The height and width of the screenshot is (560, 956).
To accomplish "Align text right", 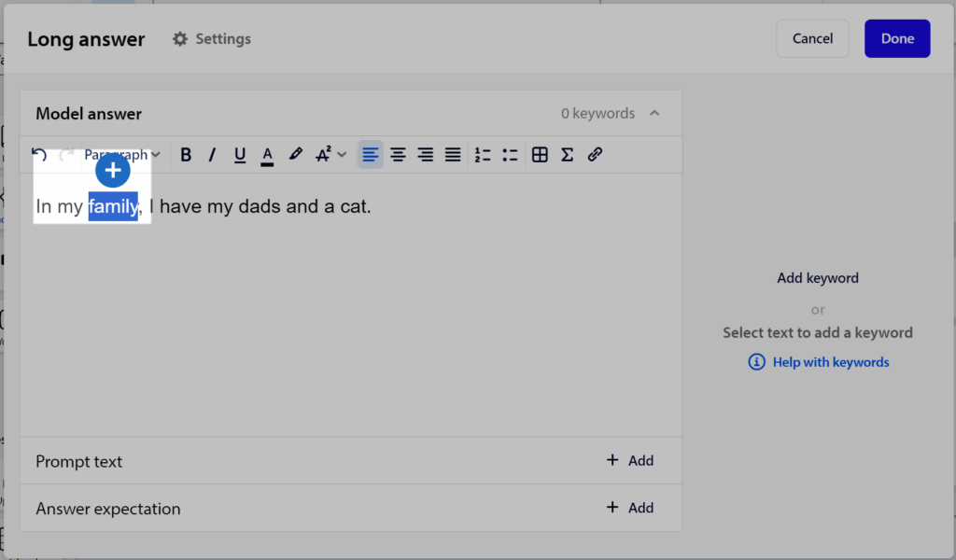I will point(425,155).
